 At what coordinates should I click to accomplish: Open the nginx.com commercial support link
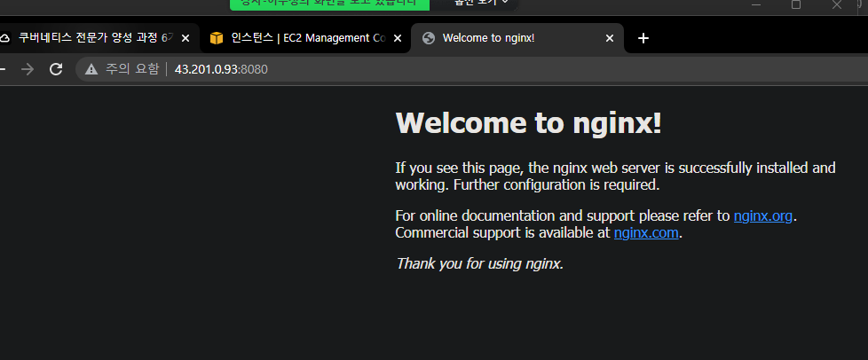646,233
